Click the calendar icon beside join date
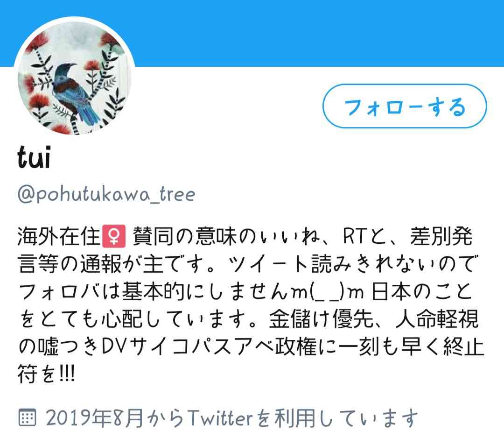 [x=28, y=417]
